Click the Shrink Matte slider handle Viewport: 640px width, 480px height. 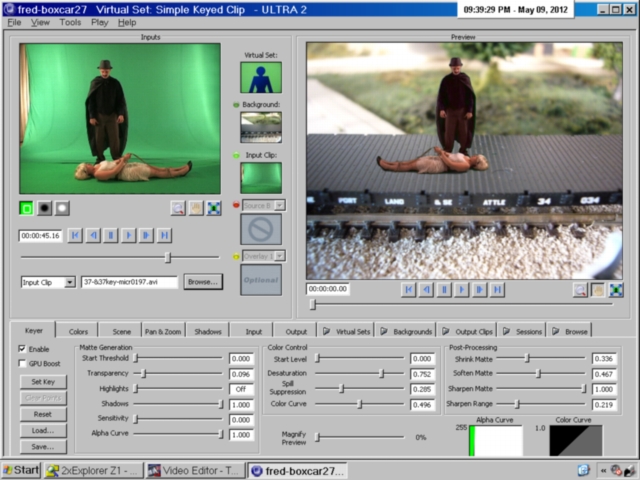coord(527,358)
